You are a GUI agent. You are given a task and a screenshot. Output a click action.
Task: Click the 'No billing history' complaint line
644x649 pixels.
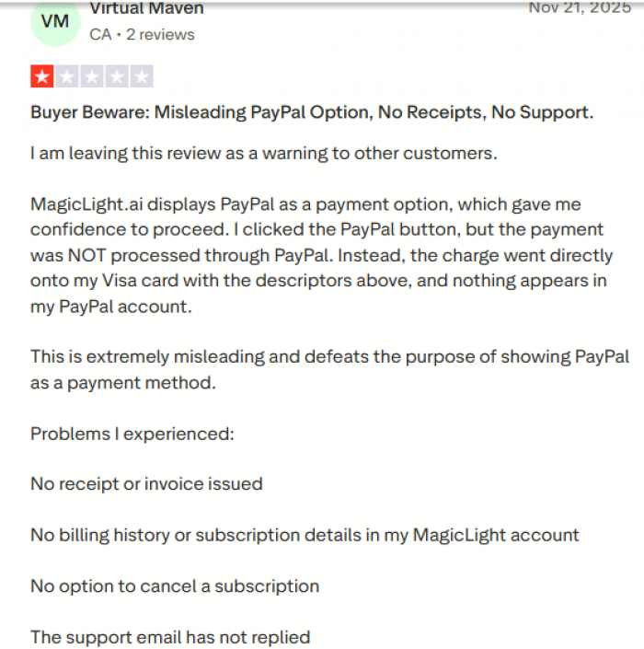(x=305, y=535)
